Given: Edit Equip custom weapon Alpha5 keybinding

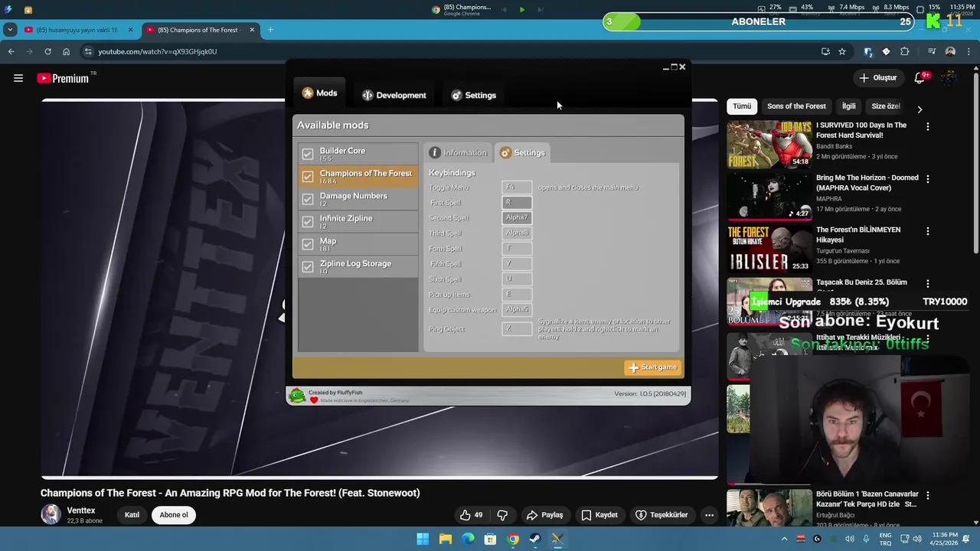Looking at the screenshot, I should tap(517, 309).
